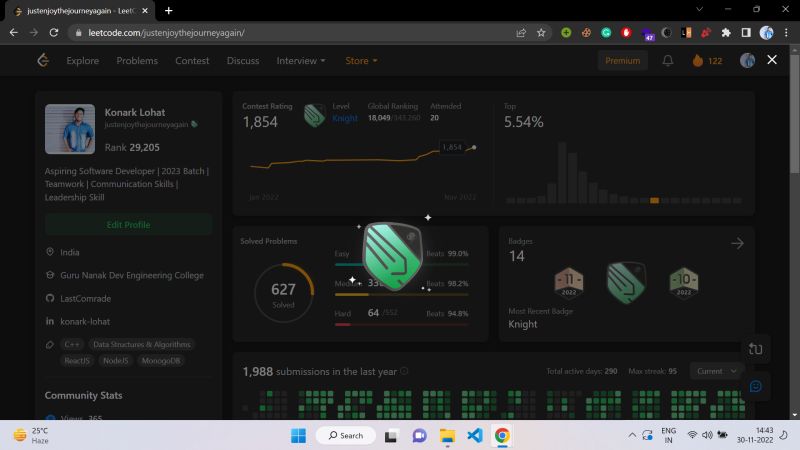Image resolution: width=800 pixels, height=450 pixels.
Task: Click the Hard problems progress bar
Action: (x=401, y=324)
